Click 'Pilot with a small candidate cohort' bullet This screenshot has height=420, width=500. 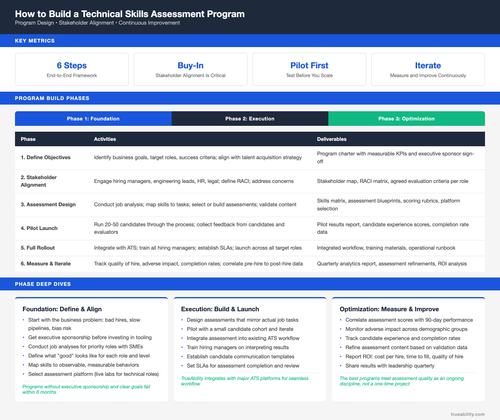tap(240, 329)
